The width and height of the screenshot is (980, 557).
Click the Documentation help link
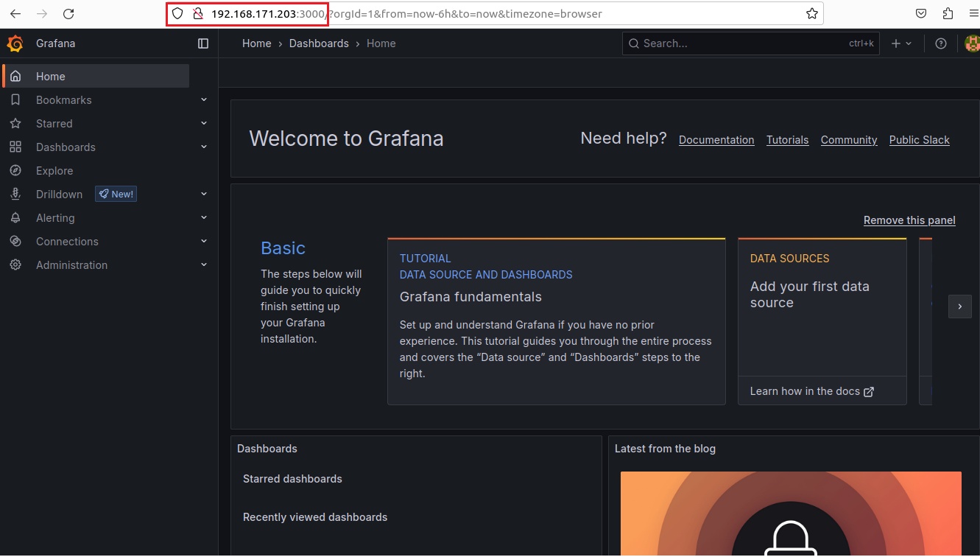pyautogui.click(x=716, y=140)
